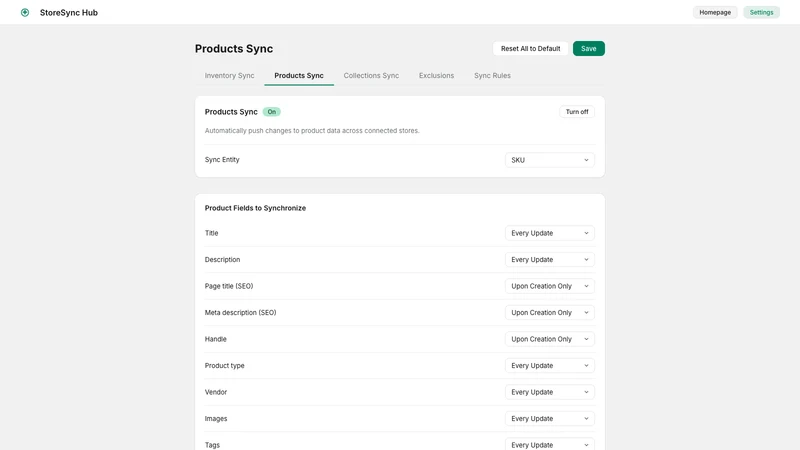Image resolution: width=800 pixels, height=450 pixels.
Task: Click the Tags field label
Action: (x=212, y=445)
